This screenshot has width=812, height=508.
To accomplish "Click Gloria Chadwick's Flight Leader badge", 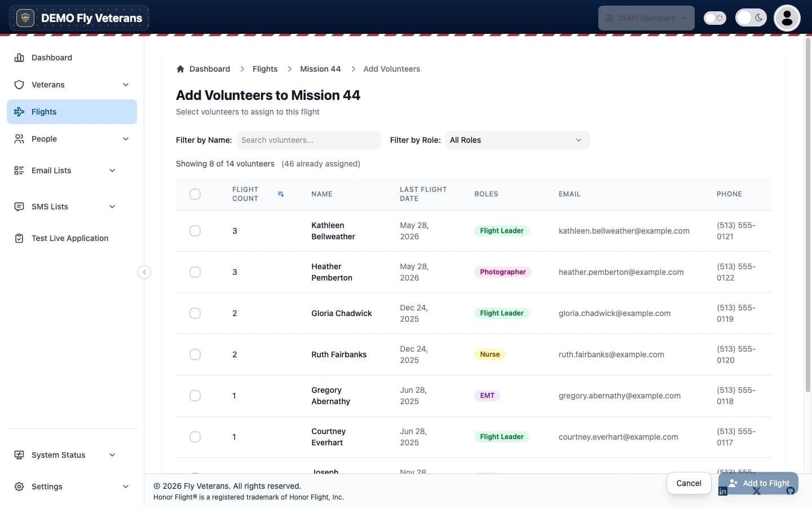I will pyautogui.click(x=501, y=313).
